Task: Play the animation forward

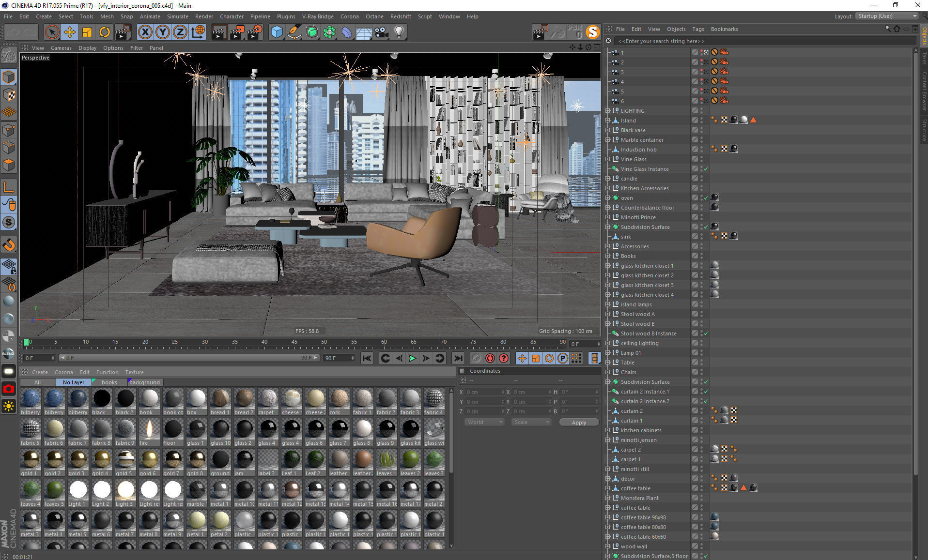Action: 412,358
